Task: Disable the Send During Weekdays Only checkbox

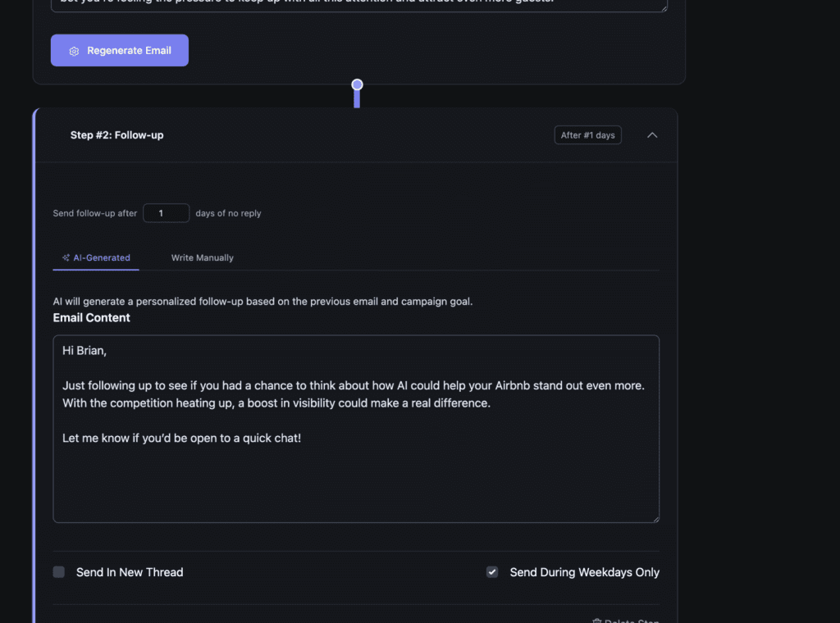Action: pyautogui.click(x=492, y=571)
